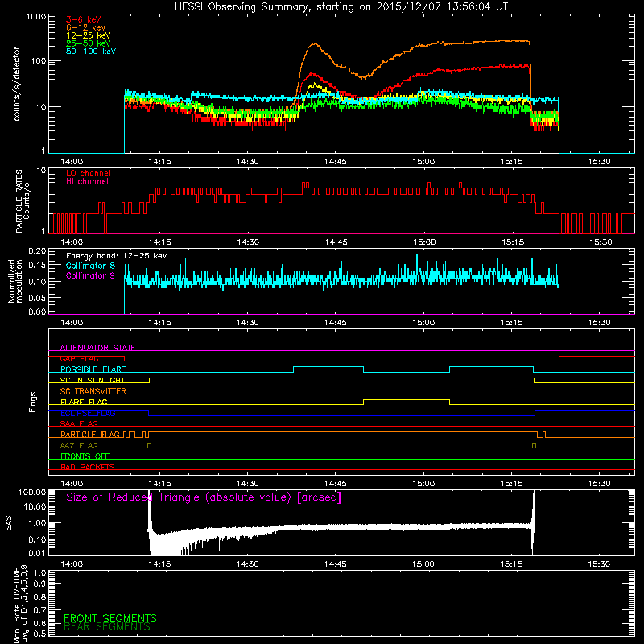Click the 'ATTENUATOR_STATE' flag label
Screen dimensions: 644x644
(x=97, y=348)
